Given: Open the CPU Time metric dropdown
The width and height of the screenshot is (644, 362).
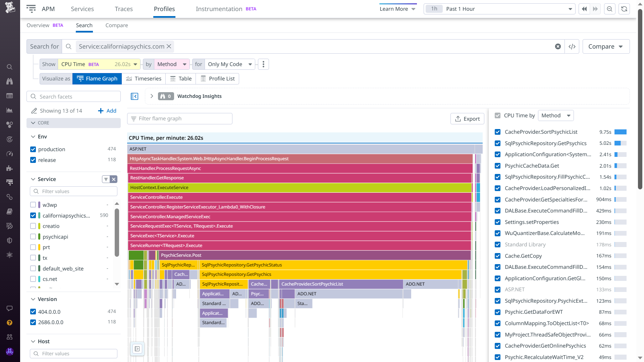Looking at the screenshot, I should tap(99, 64).
